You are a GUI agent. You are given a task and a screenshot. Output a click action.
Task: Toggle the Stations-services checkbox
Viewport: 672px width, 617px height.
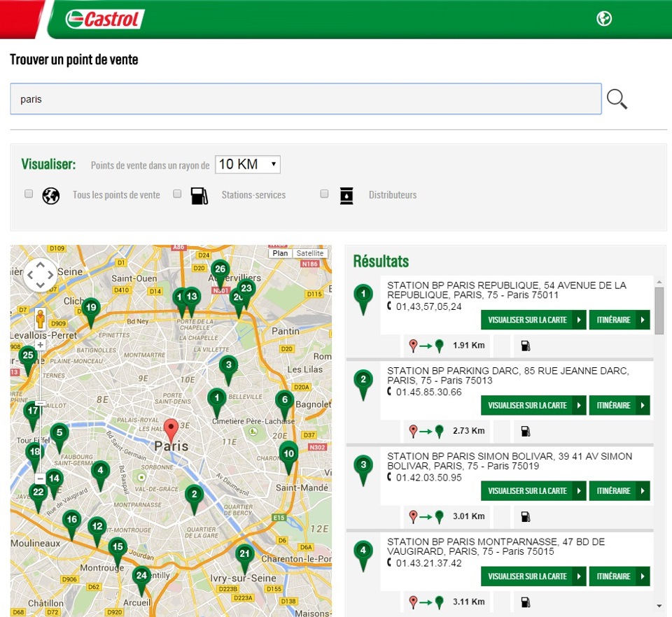[177, 194]
